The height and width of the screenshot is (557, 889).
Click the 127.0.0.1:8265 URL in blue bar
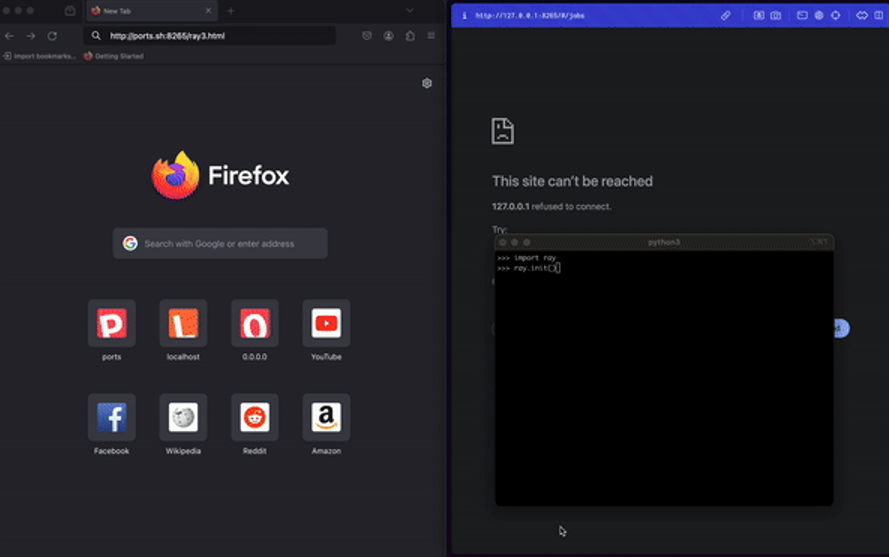pyautogui.click(x=530, y=15)
